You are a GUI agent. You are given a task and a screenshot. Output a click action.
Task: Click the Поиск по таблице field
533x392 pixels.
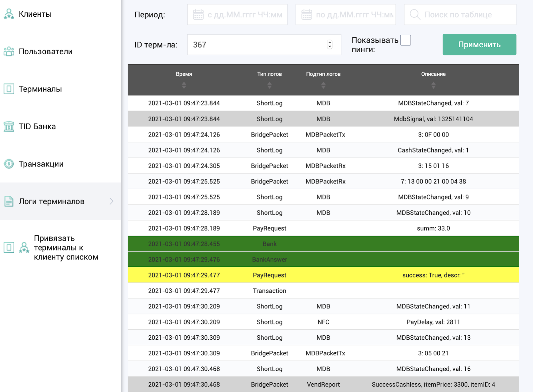[x=460, y=15]
